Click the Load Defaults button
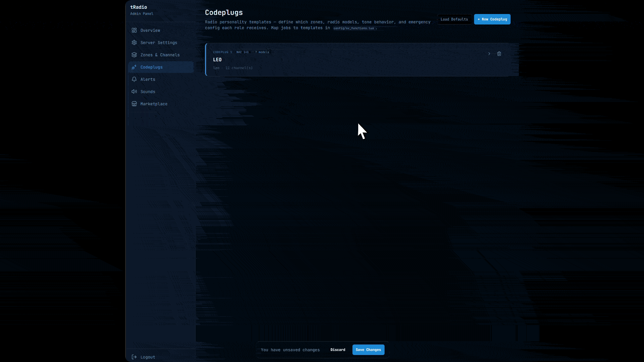644x362 pixels. (x=454, y=19)
